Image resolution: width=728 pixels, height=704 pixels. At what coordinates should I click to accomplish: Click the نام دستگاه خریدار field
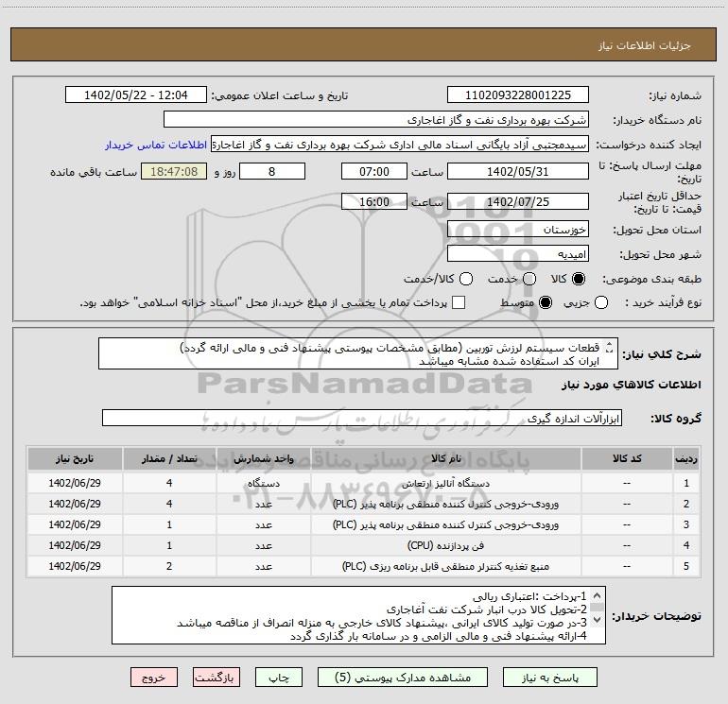click(376, 120)
